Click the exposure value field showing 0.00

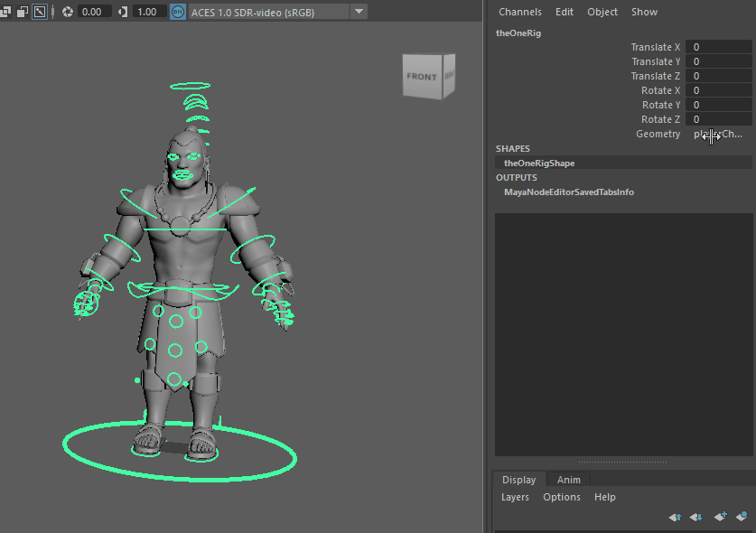click(94, 12)
